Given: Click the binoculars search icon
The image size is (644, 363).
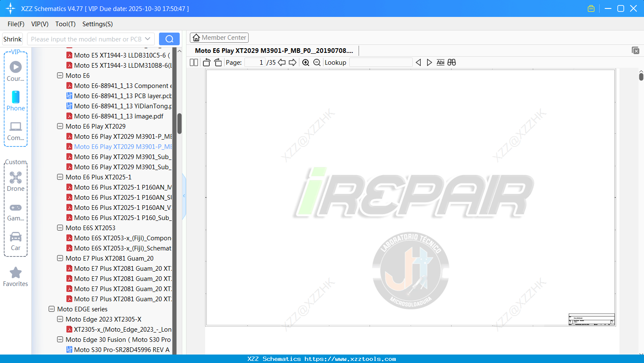Looking at the screenshot, I should 452,63.
